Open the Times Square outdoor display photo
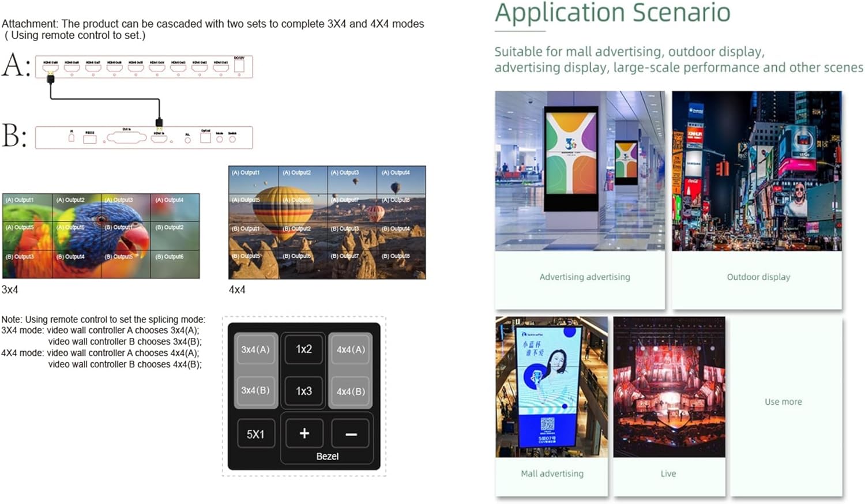The width and height of the screenshot is (865, 504). pyautogui.click(x=757, y=171)
